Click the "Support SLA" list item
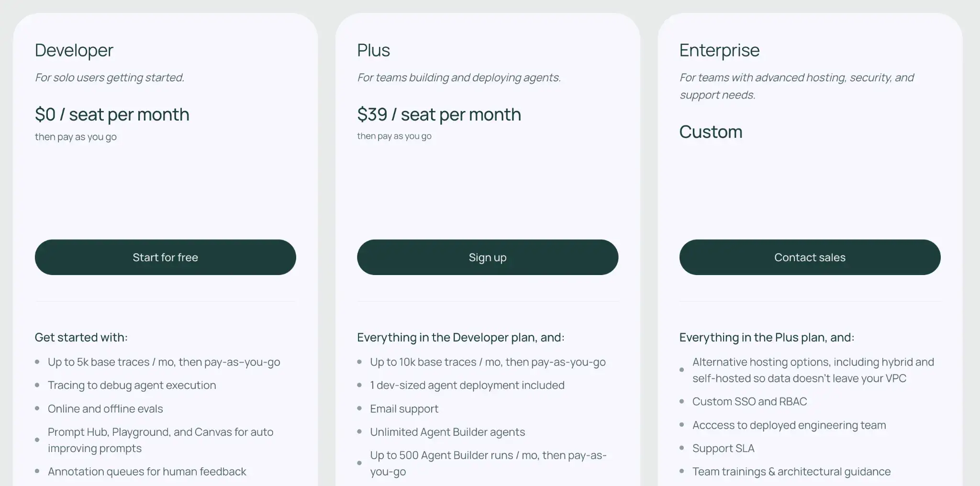 click(x=723, y=449)
